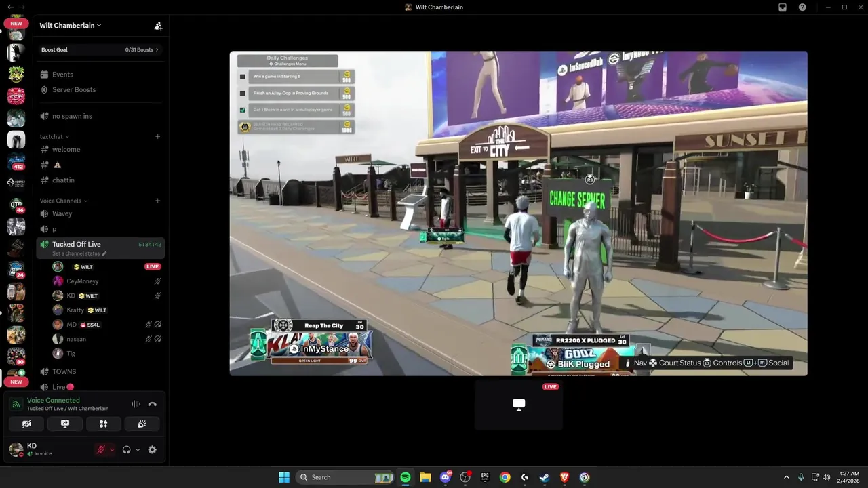Open Epic Games Launcher from taskbar
This screenshot has height=488, width=868.
(485, 477)
